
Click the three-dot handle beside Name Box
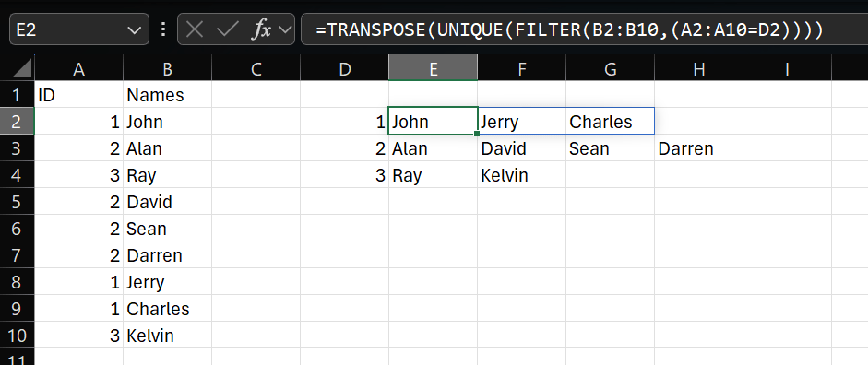(162, 29)
